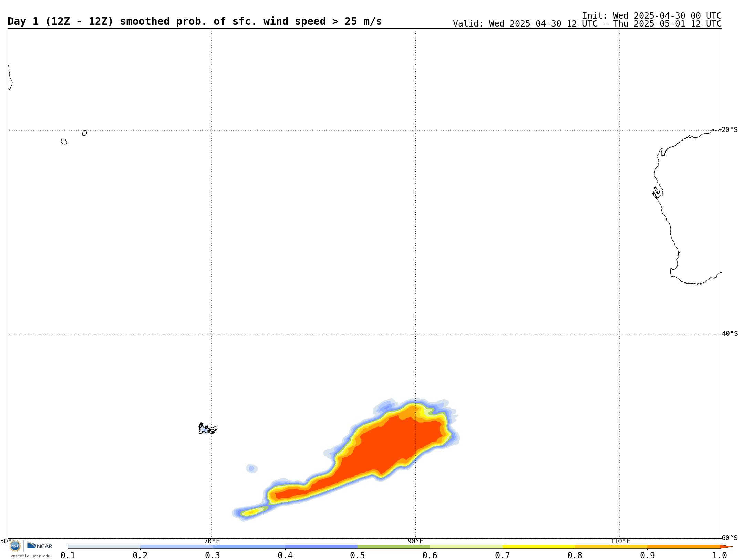Click the 0.7 to 0.8 bright yellow colorbar segment

539,547
